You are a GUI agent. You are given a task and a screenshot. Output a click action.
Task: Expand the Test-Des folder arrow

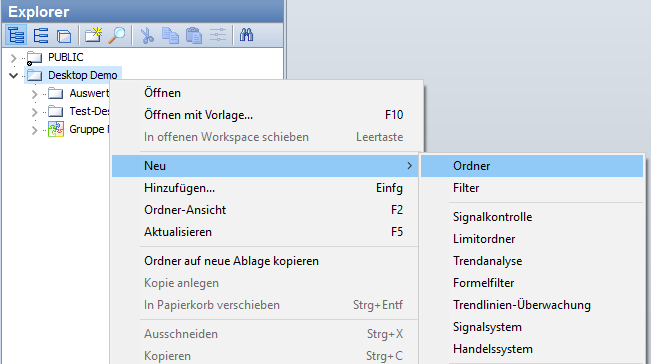coord(34,112)
